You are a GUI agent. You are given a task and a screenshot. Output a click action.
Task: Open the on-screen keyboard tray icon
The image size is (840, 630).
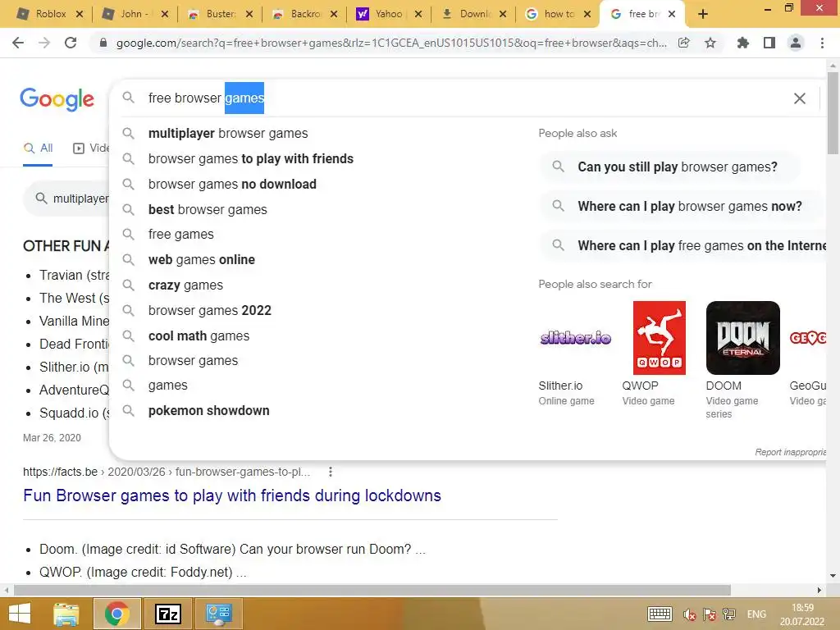(660, 614)
